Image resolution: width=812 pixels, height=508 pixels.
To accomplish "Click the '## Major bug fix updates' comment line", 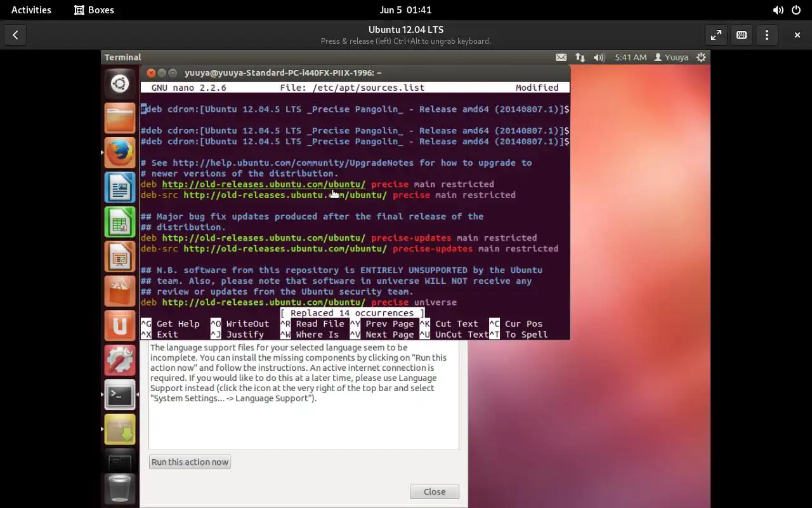I will (312, 217).
